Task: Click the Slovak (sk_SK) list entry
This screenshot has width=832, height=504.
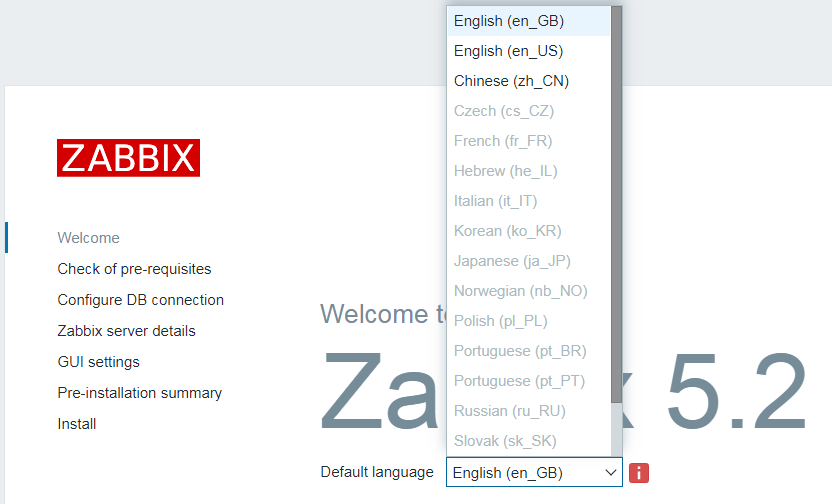Action: pyautogui.click(x=529, y=441)
